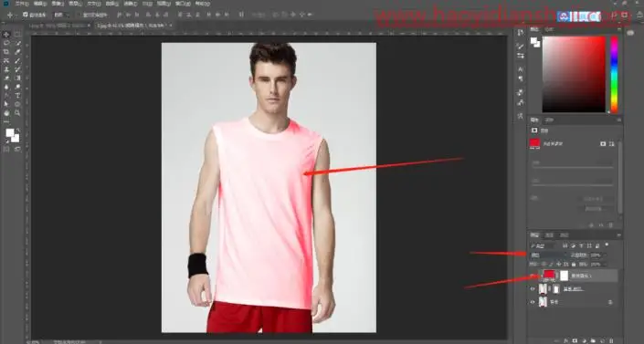
Task: Select the Eyedropper tool
Action: [17, 52]
